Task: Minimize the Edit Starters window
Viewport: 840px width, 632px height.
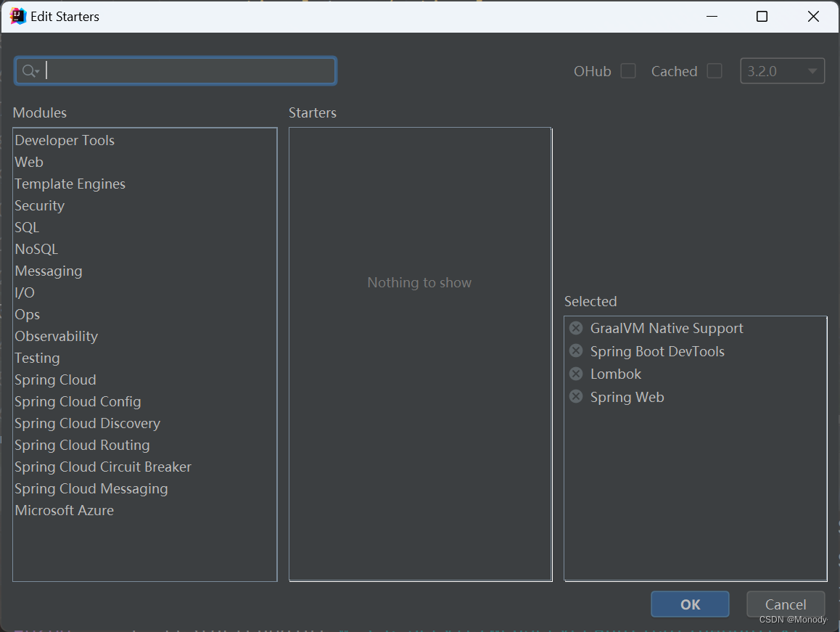Action: click(x=712, y=17)
